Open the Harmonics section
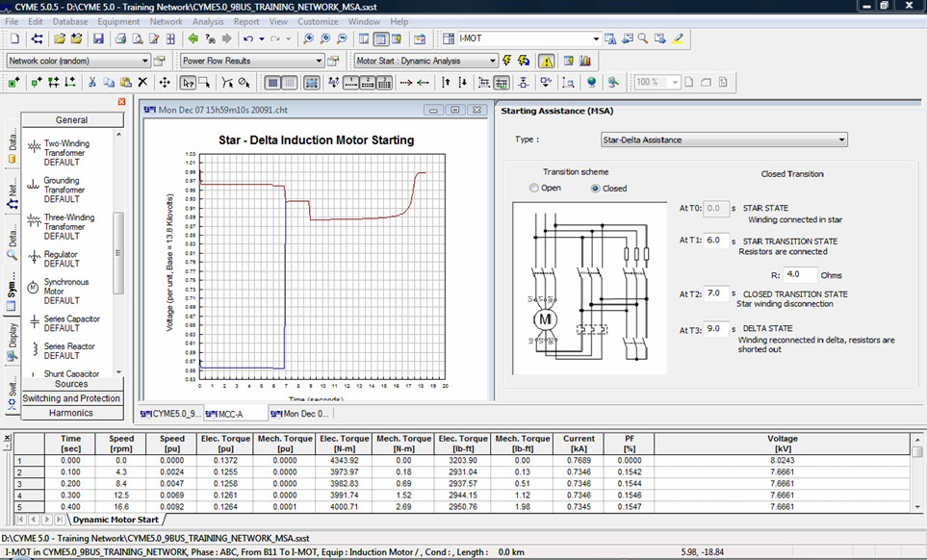This screenshot has width=927, height=560. pos(72,413)
